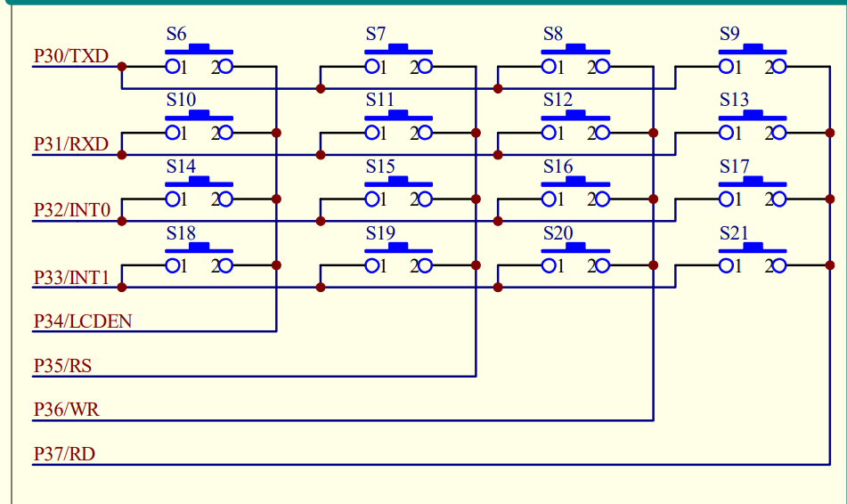Click the S18 designator text
Screen dimensions: 847x504
(181, 232)
